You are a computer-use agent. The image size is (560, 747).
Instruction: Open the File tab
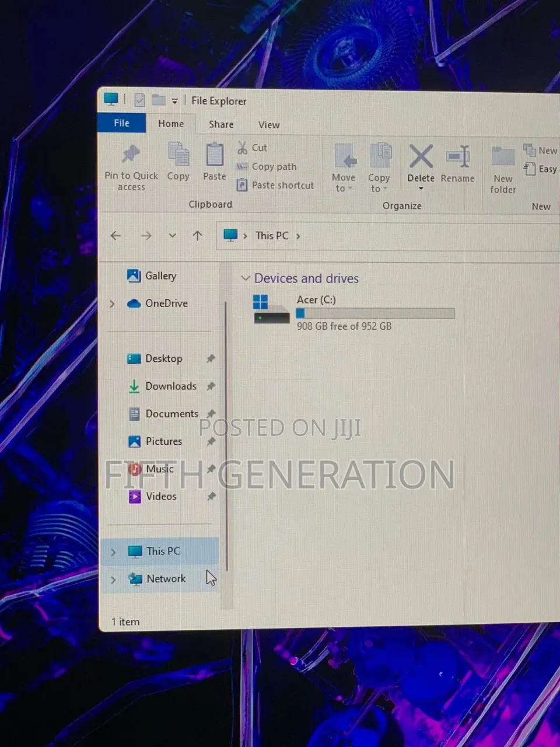[121, 123]
